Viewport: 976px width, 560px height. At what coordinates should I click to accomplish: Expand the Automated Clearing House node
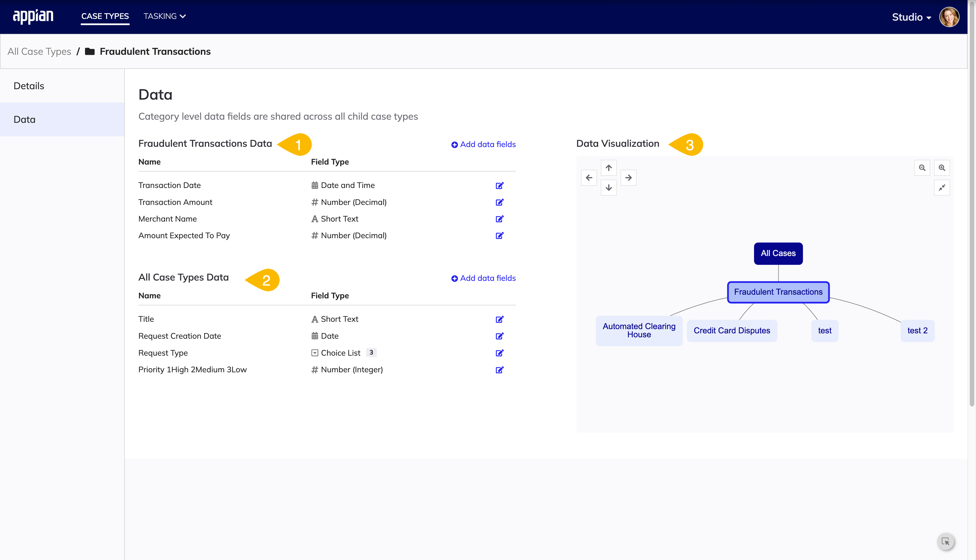point(639,330)
